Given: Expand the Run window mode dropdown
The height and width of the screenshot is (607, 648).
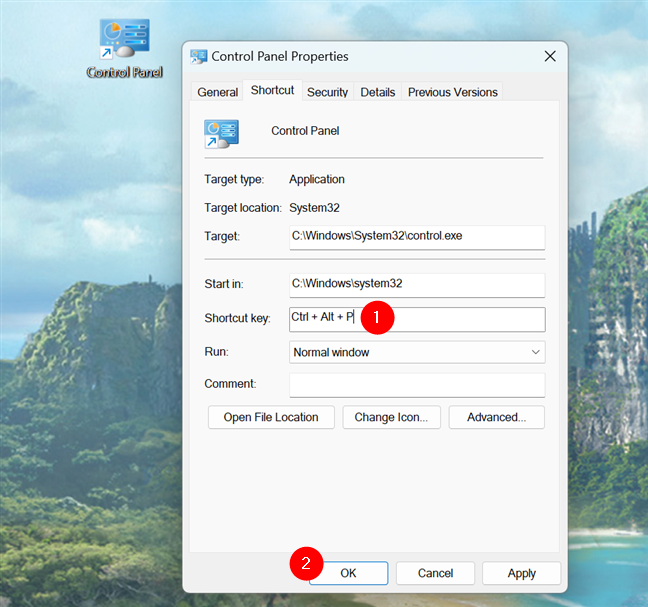Looking at the screenshot, I should [x=417, y=352].
